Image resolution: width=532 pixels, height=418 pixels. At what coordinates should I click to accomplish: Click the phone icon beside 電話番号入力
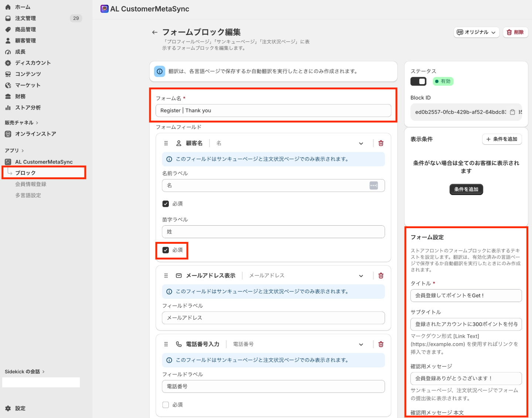(x=179, y=344)
